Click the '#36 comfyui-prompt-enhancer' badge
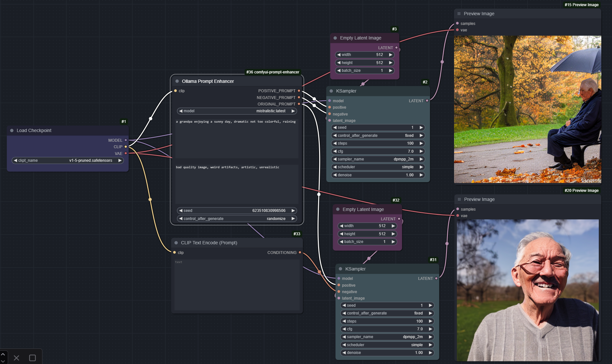612x364 pixels. (x=273, y=72)
